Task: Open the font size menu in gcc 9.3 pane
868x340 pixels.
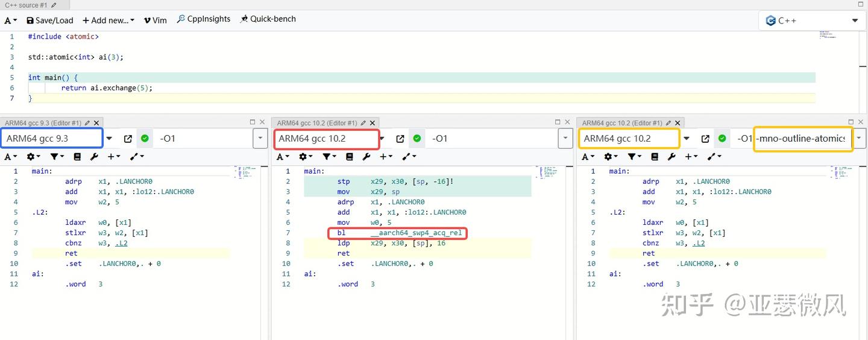Action: [11, 157]
